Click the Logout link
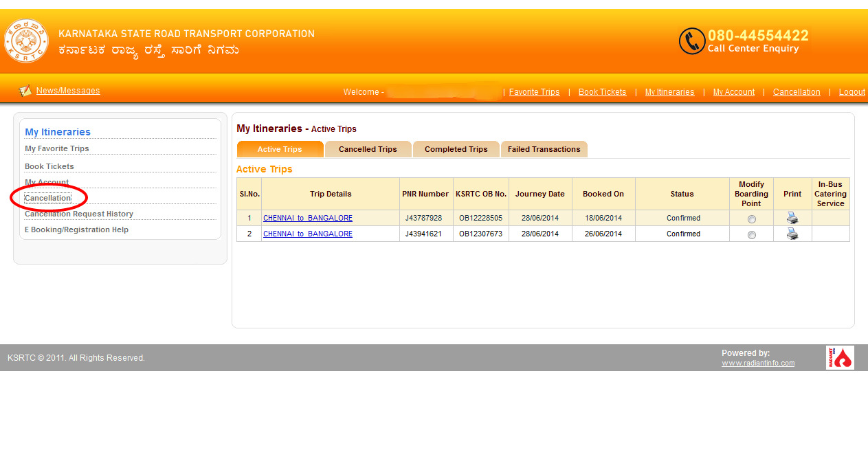This screenshot has height=459, width=868. 852,91
